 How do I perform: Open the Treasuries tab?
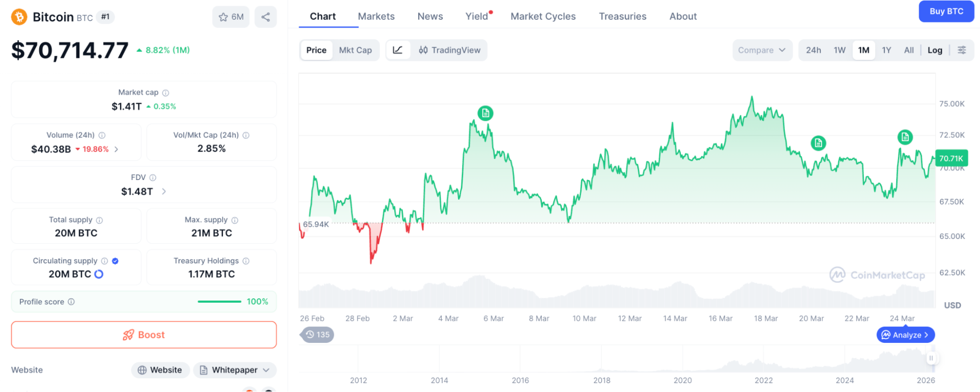623,16
